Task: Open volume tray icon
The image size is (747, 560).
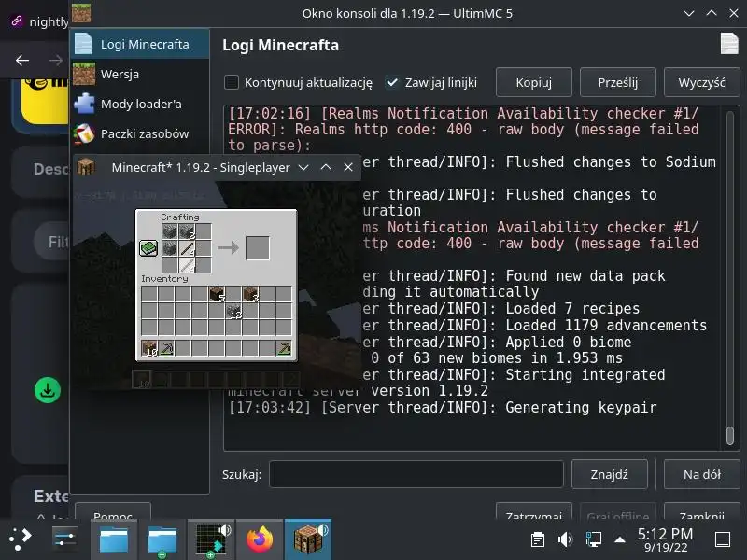Action: point(565,539)
